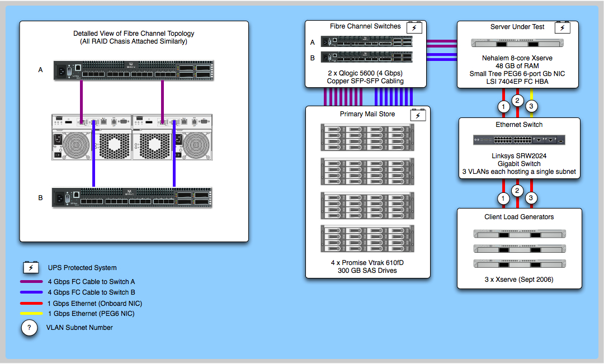Select the bottom Xserve in Client Load Generators

[x=519, y=263]
